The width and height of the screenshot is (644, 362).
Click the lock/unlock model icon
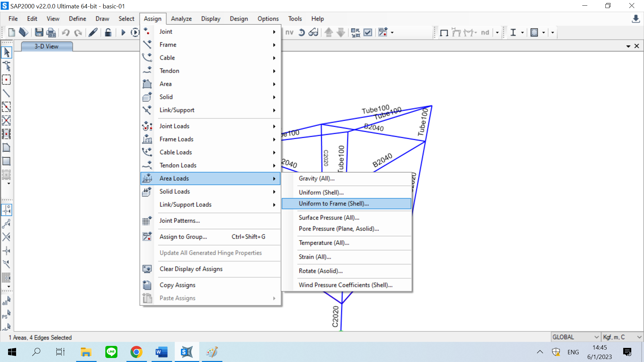[x=108, y=33]
